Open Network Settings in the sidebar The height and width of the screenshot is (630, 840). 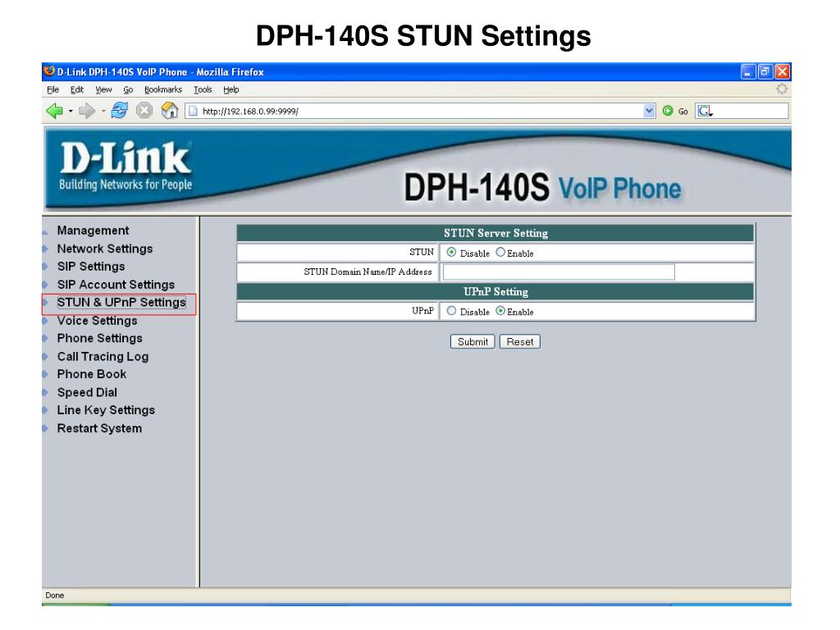(x=105, y=249)
